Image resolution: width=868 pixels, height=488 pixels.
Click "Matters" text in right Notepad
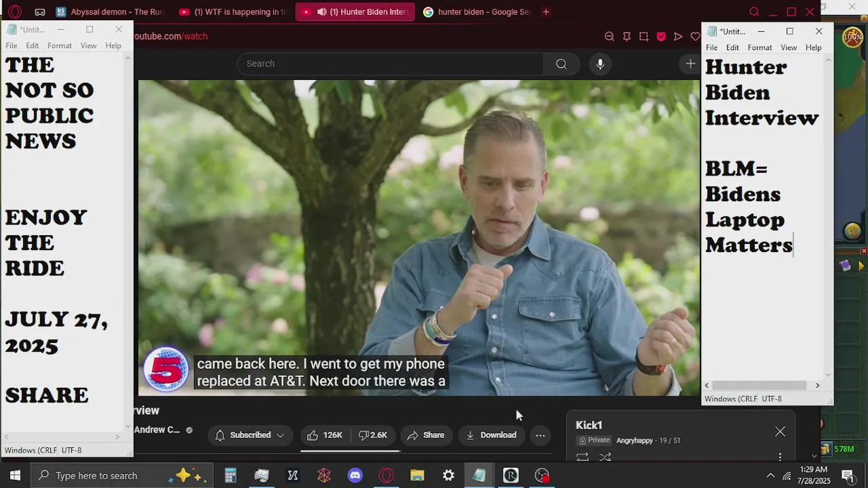(x=749, y=245)
